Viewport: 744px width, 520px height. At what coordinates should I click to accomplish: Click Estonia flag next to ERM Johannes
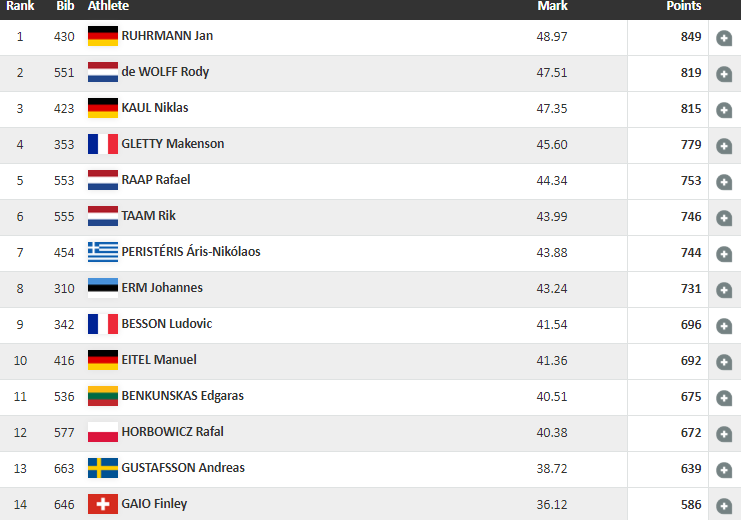click(103, 288)
